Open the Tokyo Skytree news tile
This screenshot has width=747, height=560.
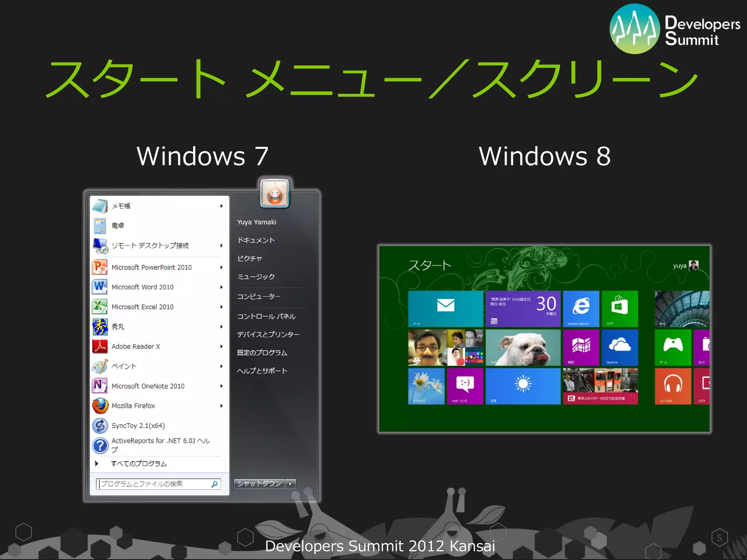[600, 386]
